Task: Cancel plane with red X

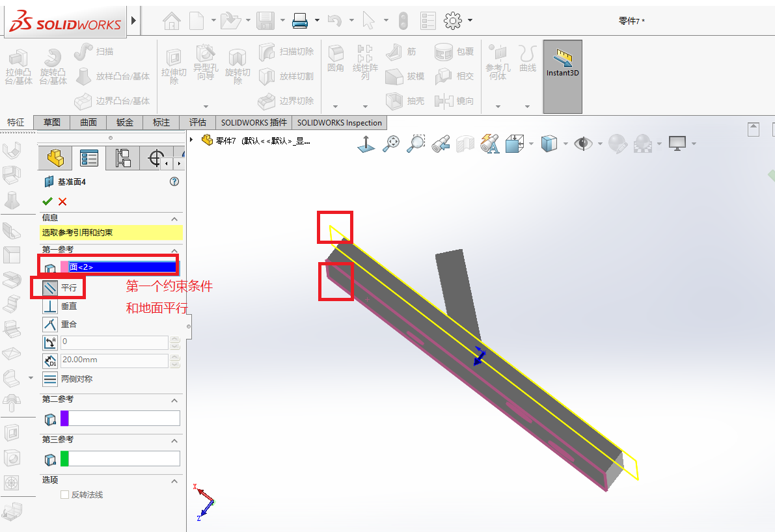Action: (x=62, y=202)
